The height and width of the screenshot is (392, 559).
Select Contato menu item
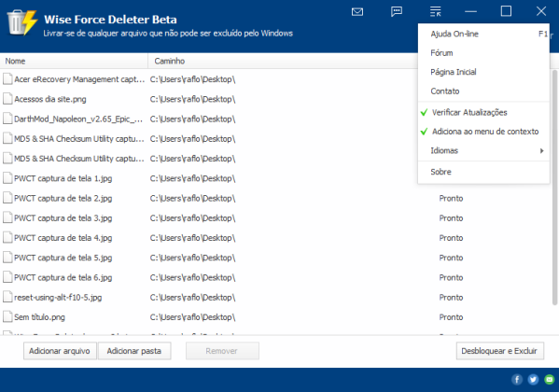point(483,91)
